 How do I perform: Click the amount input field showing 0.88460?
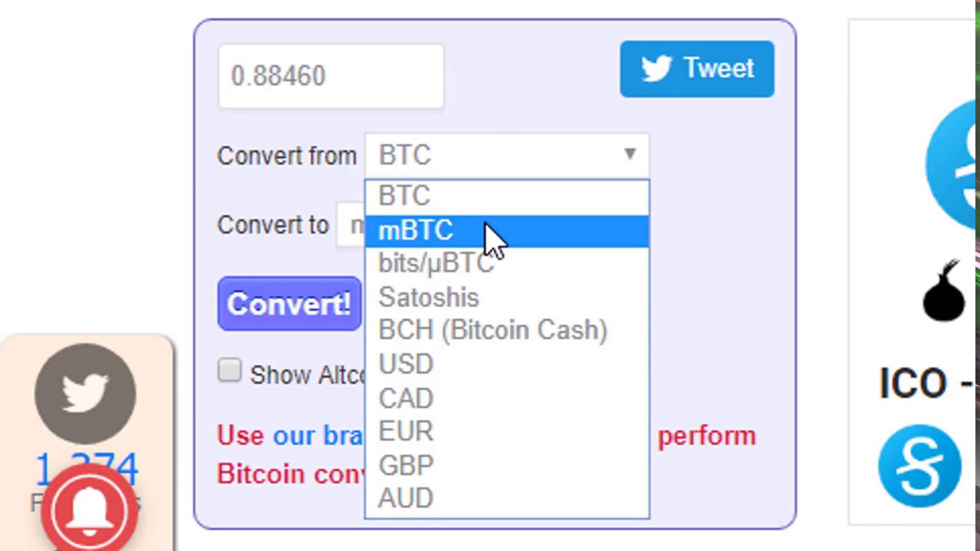pos(331,76)
